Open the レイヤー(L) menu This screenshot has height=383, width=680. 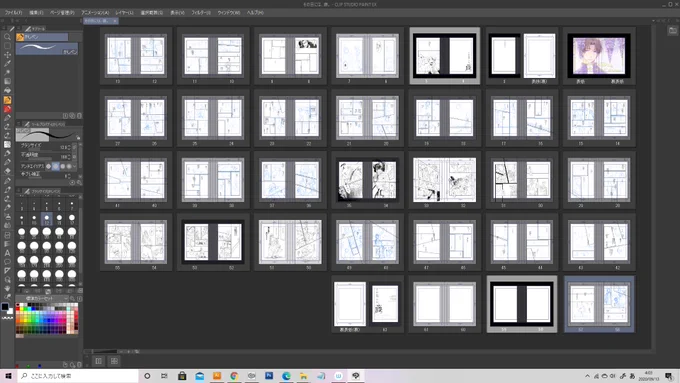(x=124, y=13)
